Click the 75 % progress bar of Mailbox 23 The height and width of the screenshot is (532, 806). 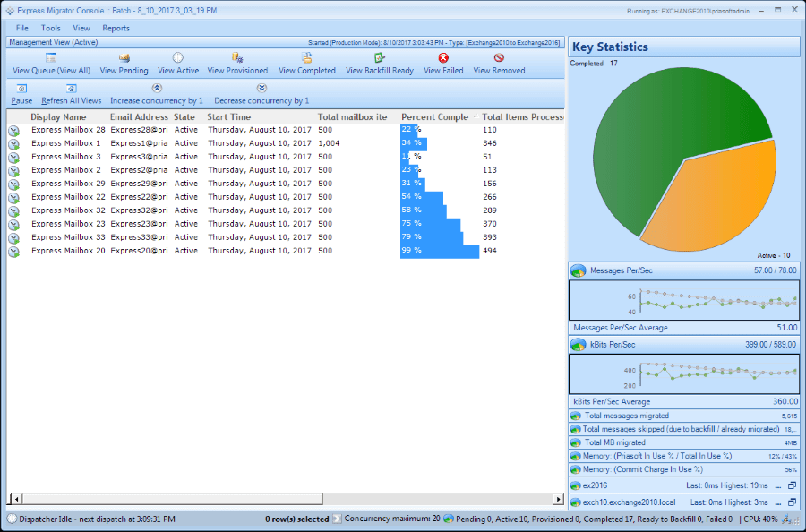(x=430, y=224)
